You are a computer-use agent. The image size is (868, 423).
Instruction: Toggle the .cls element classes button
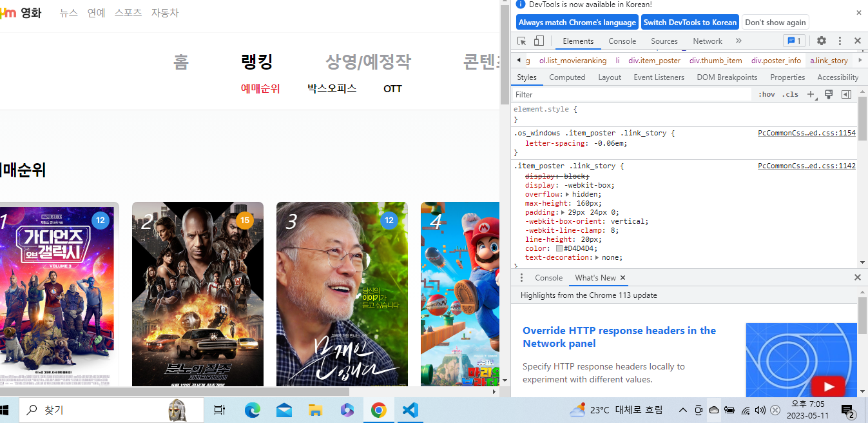(790, 94)
